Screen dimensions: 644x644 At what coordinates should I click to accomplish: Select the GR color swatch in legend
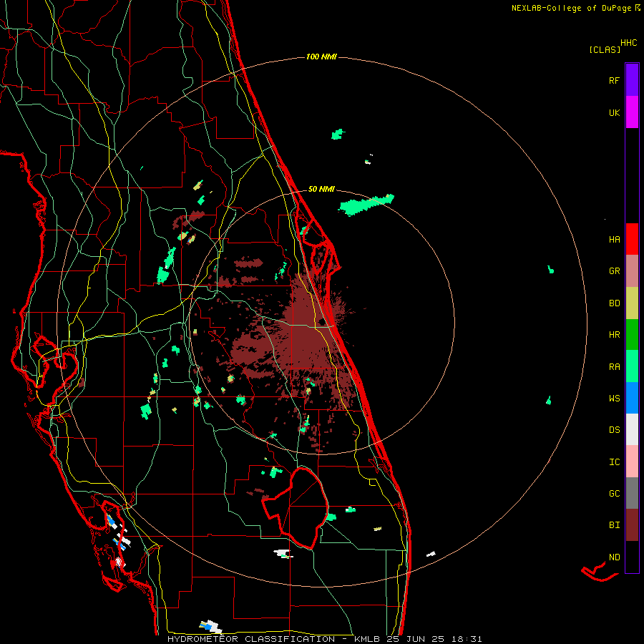click(632, 271)
